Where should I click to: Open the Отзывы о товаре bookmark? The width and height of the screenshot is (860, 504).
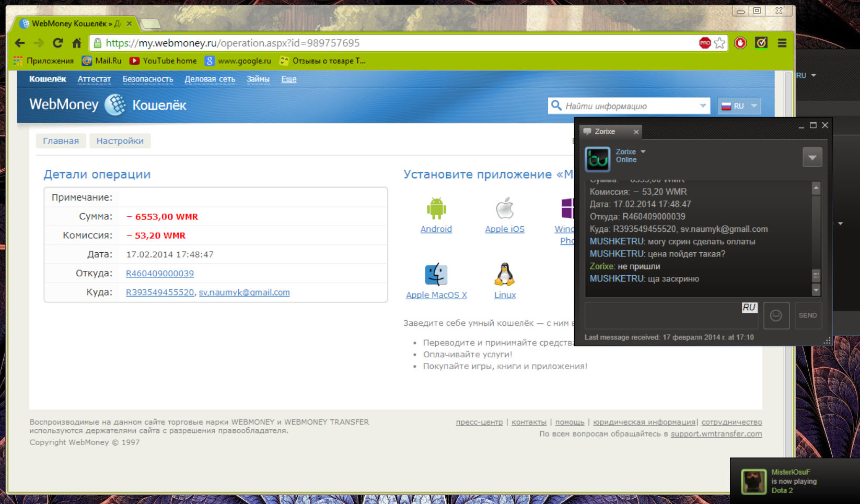click(323, 61)
